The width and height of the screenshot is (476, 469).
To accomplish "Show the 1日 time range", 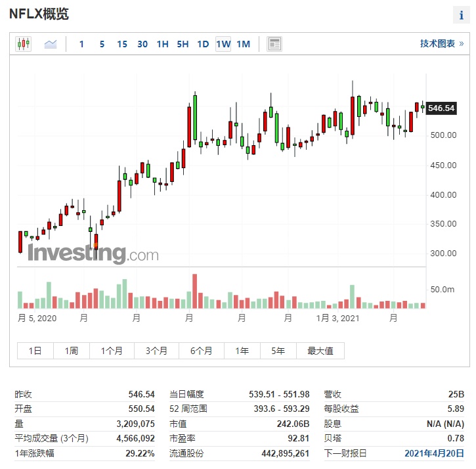I will 35,351.
